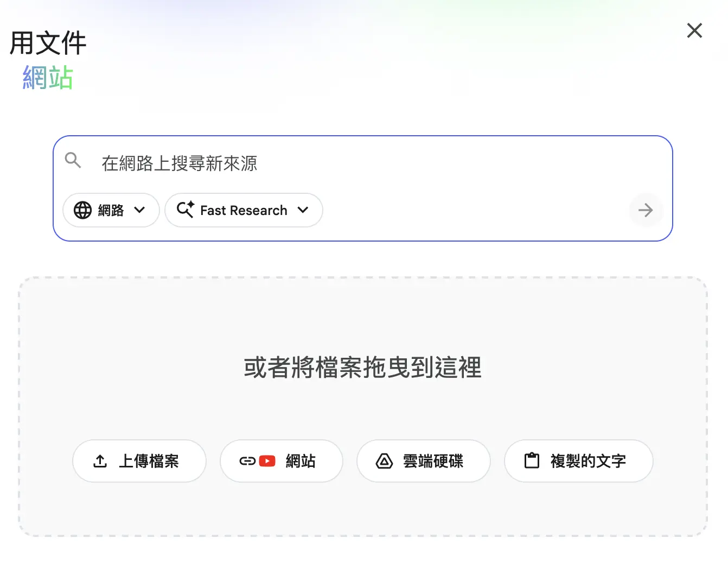This screenshot has width=728, height=569.
Task: Choose the 網站 source option
Action: pos(300,461)
